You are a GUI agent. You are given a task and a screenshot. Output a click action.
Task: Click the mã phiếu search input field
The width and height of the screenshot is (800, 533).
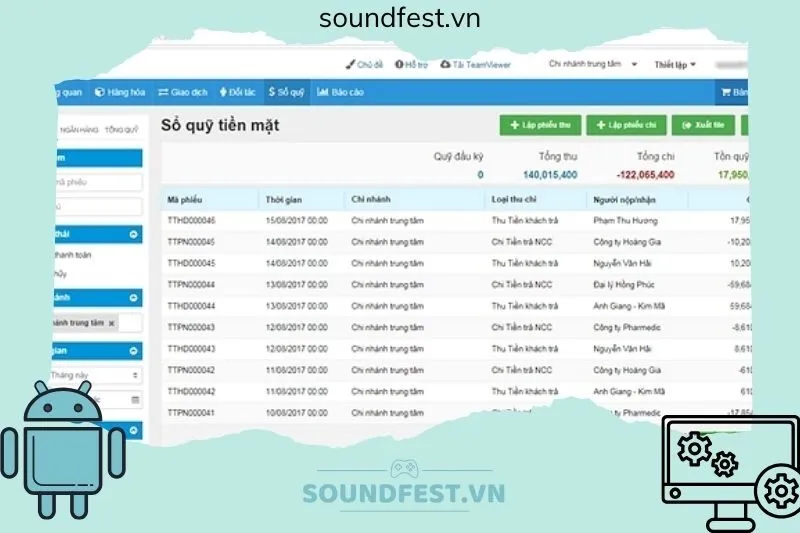pyautogui.click(x=97, y=182)
